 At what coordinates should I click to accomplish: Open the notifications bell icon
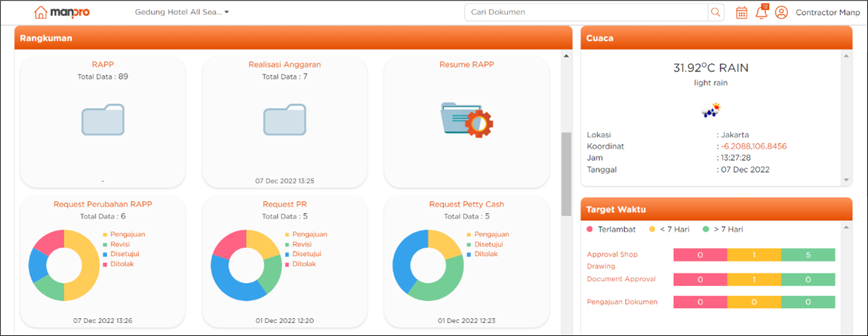[761, 13]
